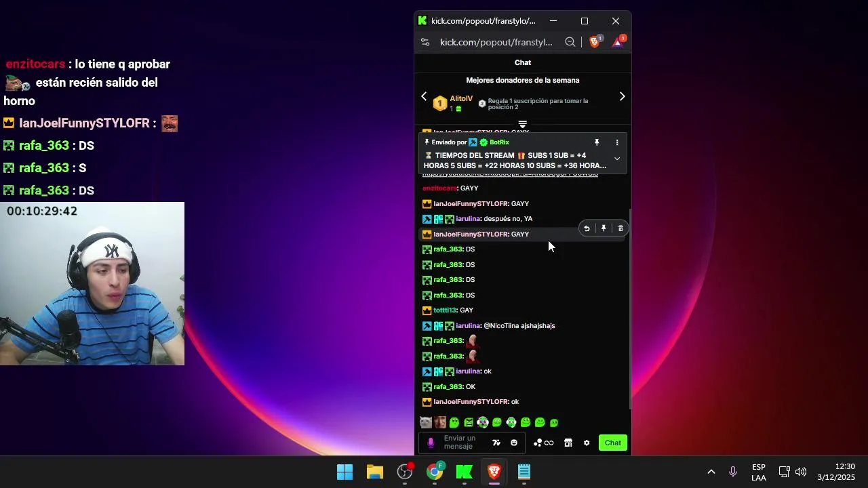Click the purple microphone icon in the message box
Viewport: 868px width, 488px height.
431,443
